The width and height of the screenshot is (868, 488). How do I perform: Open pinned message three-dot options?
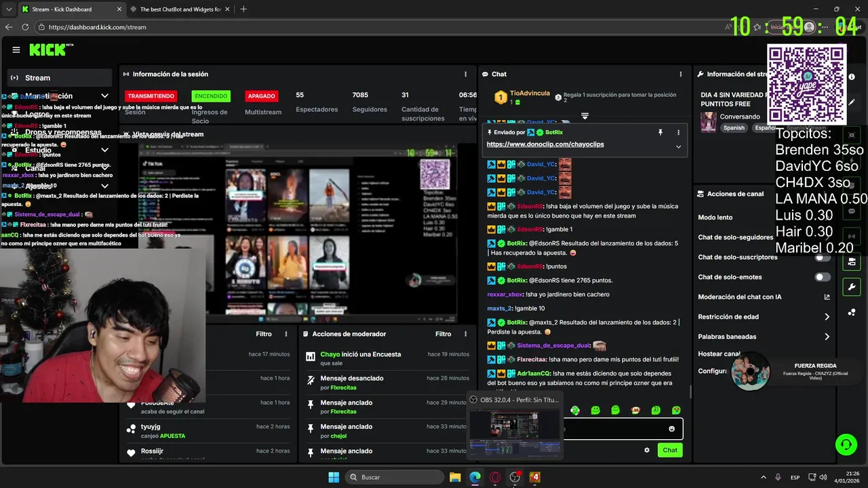click(x=679, y=132)
